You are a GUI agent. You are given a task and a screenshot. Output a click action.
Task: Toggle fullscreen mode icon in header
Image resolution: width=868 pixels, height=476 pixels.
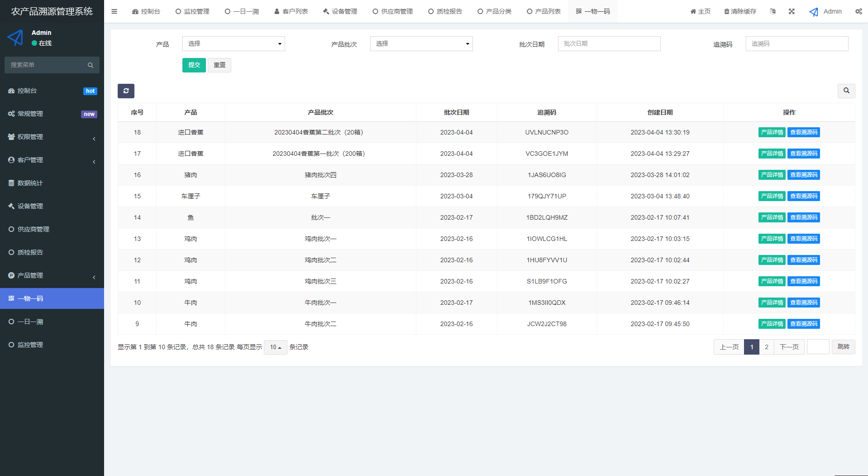pyautogui.click(x=792, y=11)
